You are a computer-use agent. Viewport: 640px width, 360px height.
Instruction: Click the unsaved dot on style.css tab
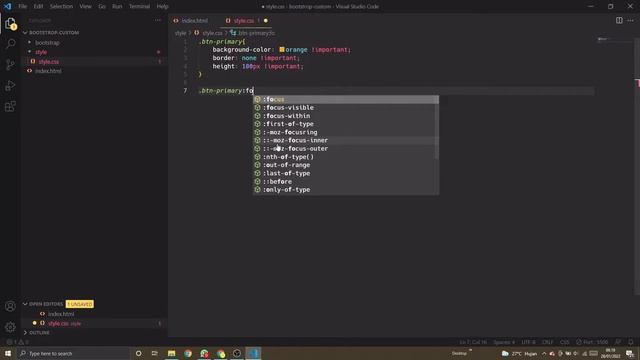[x=266, y=20]
